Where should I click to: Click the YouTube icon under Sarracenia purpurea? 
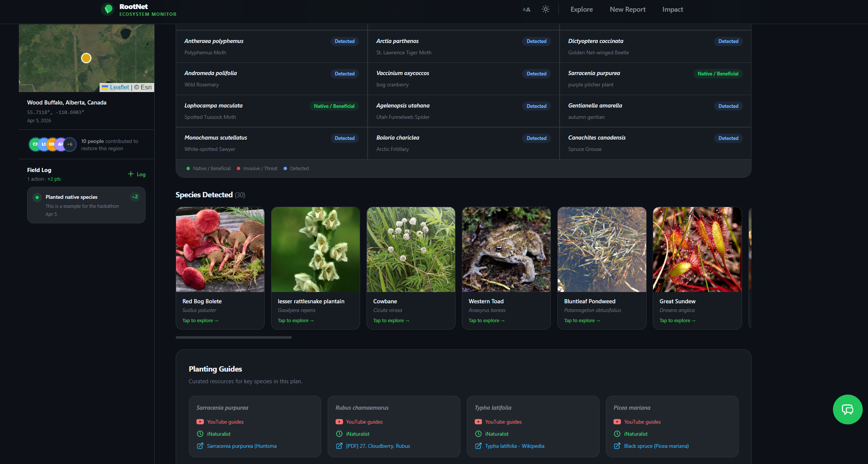pyautogui.click(x=200, y=422)
